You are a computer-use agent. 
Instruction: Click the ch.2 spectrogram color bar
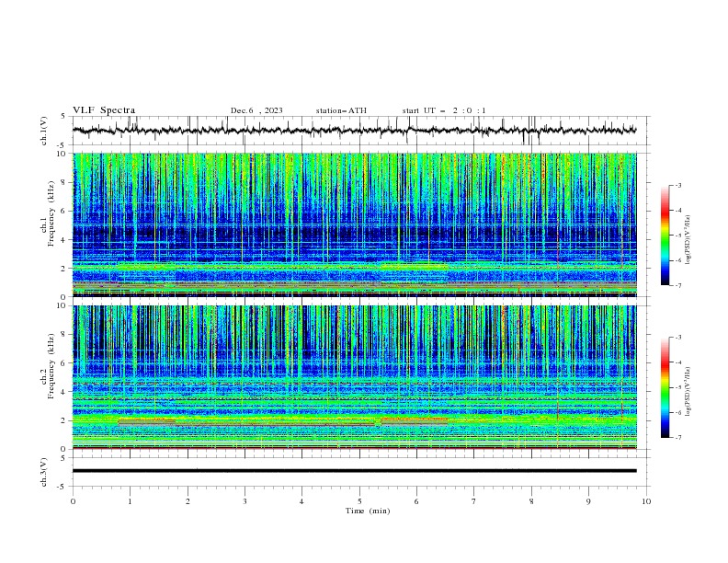[x=665, y=387]
